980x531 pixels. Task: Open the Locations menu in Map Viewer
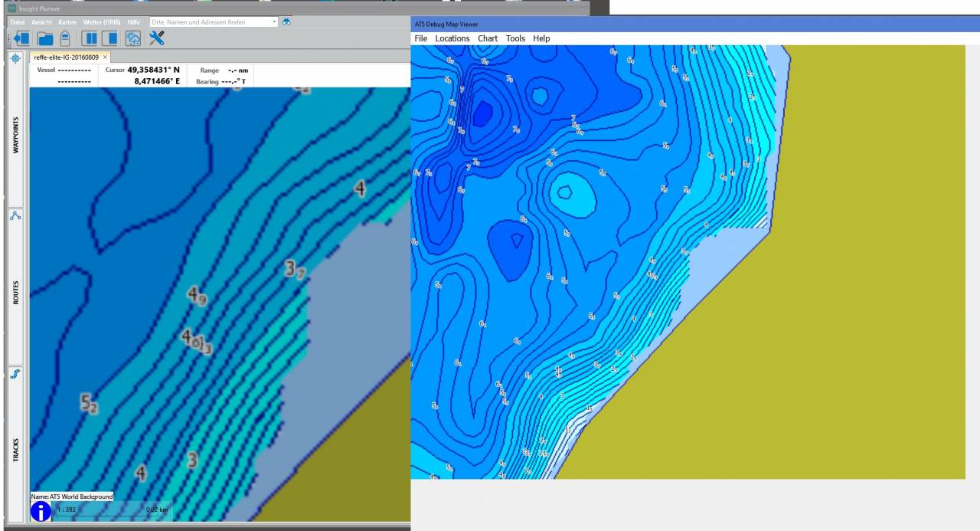click(x=452, y=38)
